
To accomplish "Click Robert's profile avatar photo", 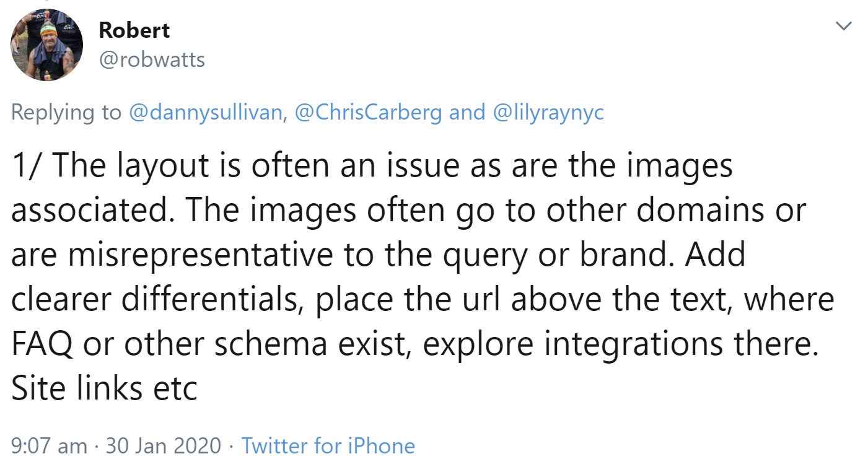I will [47, 45].
